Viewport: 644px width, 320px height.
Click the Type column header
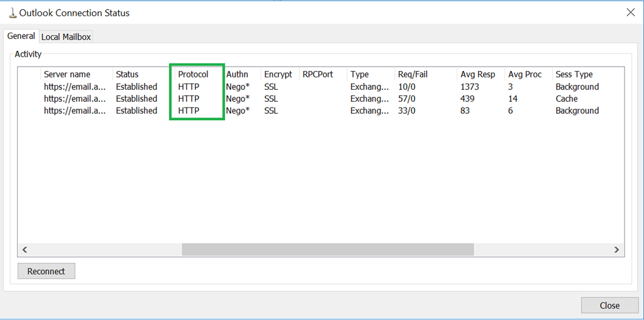[371, 74]
